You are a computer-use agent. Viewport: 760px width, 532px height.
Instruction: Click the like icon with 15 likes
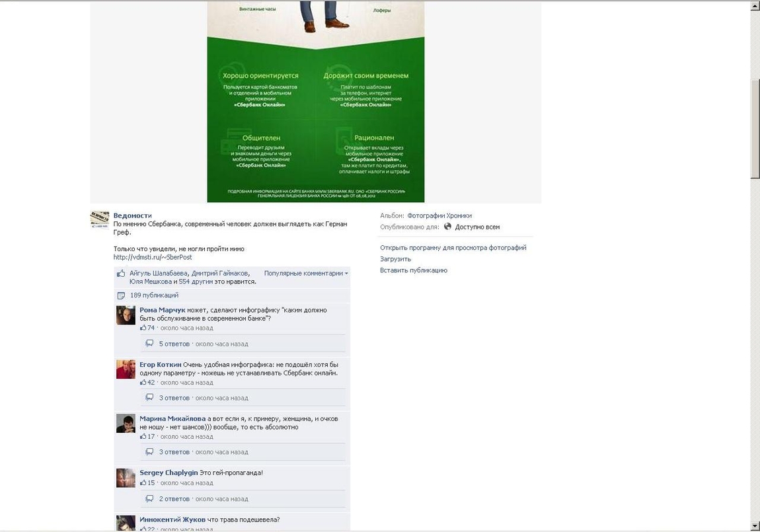pyautogui.click(x=143, y=482)
